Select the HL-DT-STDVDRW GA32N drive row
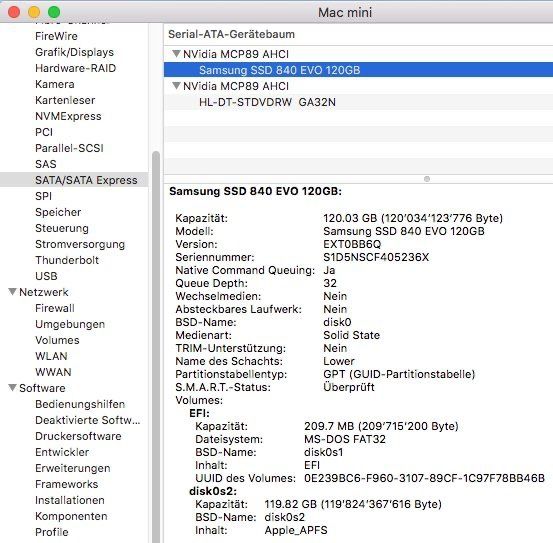 (358, 102)
